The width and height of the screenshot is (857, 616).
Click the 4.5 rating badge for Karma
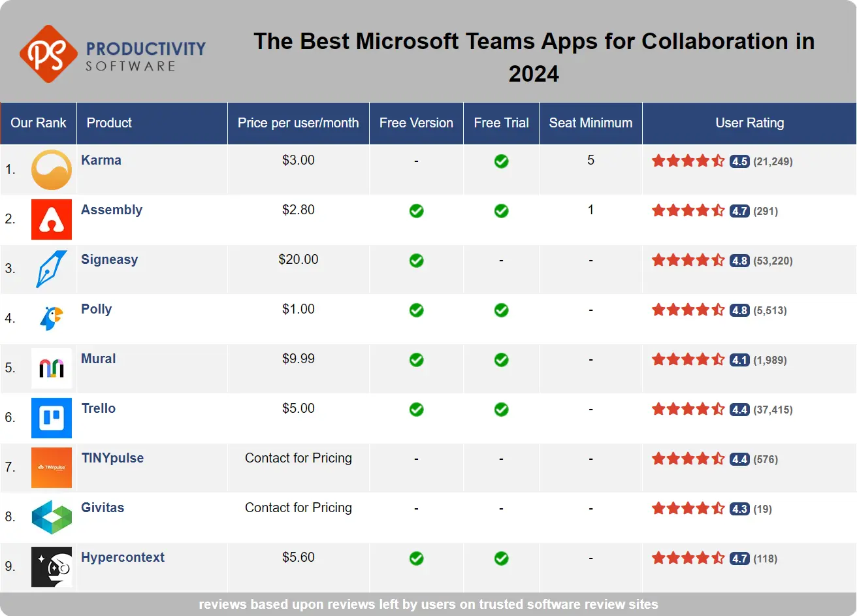(x=739, y=161)
